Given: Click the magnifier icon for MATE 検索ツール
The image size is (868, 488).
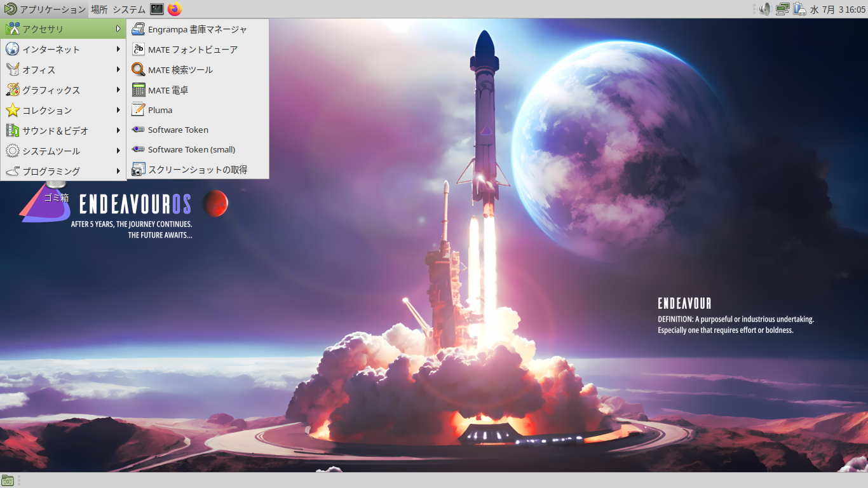Looking at the screenshot, I should pos(138,69).
